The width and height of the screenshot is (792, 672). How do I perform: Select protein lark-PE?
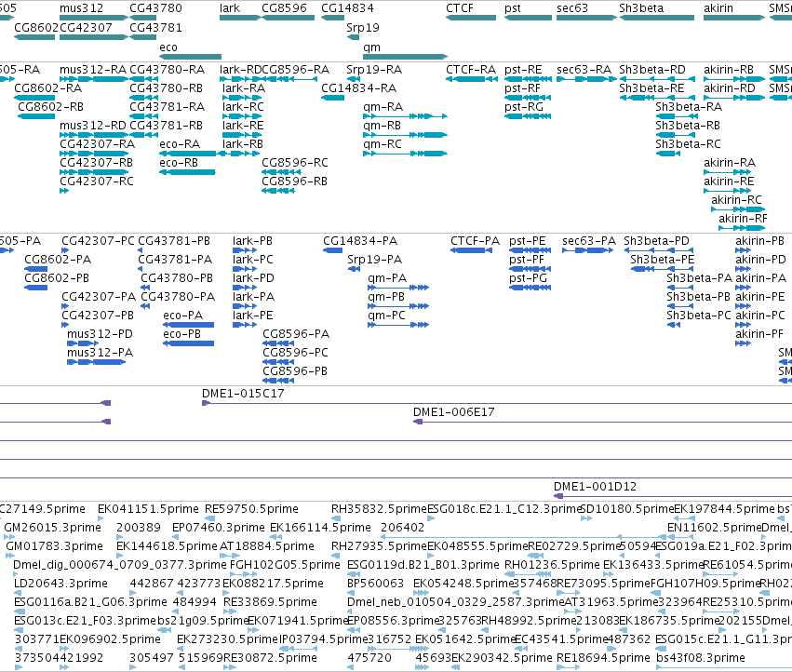pyautogui.click(x=252, y=316)
